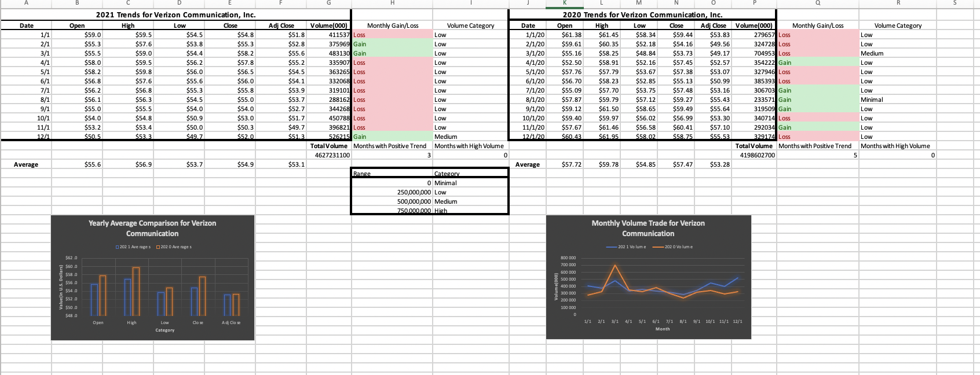Select 2020 volume cell 385393
The height and width of the screenshot is (375, 980).
(x=753, y=81)
